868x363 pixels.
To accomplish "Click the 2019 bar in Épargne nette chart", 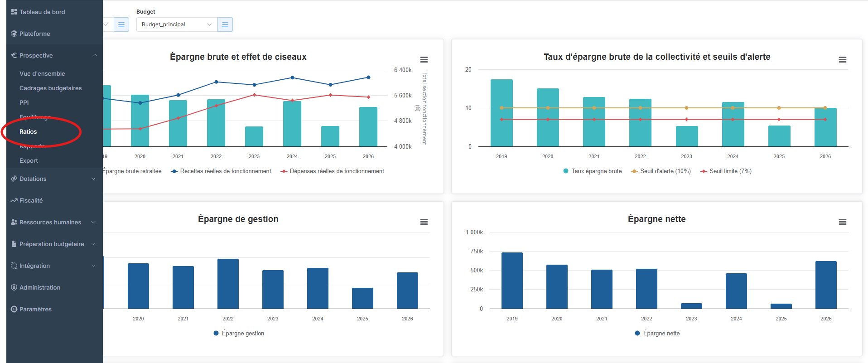I will 512,281.
